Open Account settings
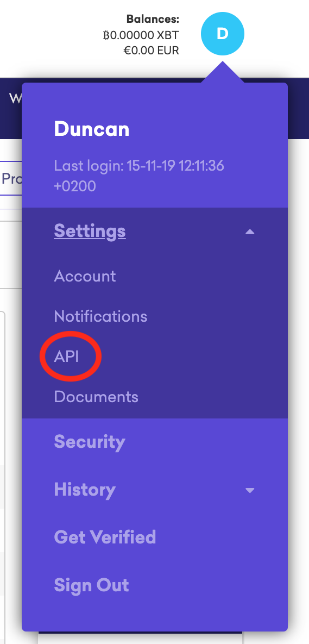 85,276
